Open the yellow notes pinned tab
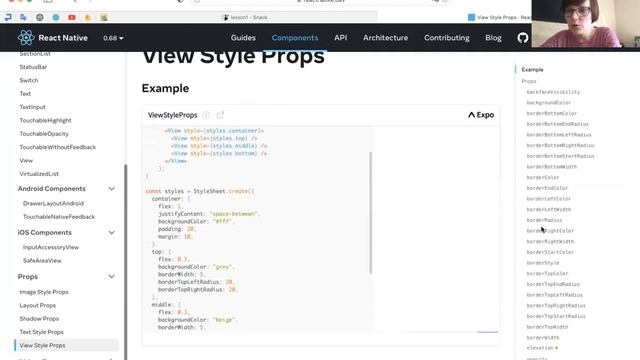640x360 pixels. (x=104, y=17)
